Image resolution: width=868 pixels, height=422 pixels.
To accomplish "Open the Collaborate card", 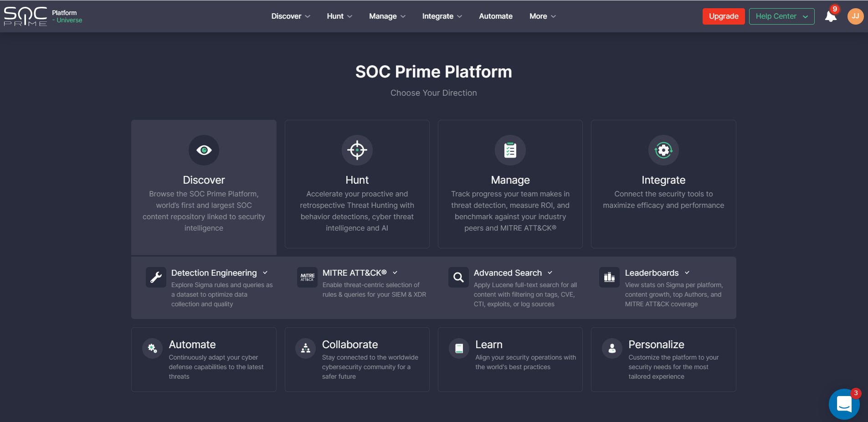I will [357, 360].
